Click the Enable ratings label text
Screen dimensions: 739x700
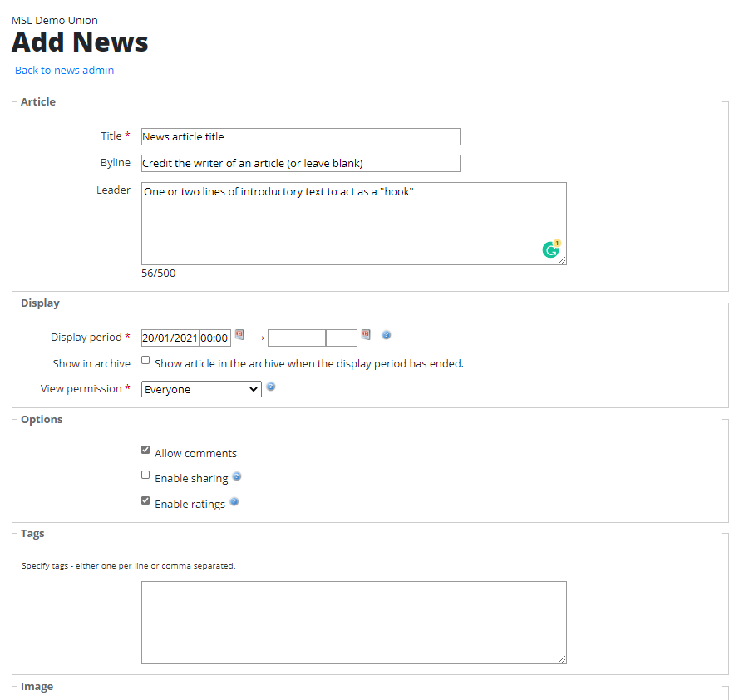tap(190, 504)
